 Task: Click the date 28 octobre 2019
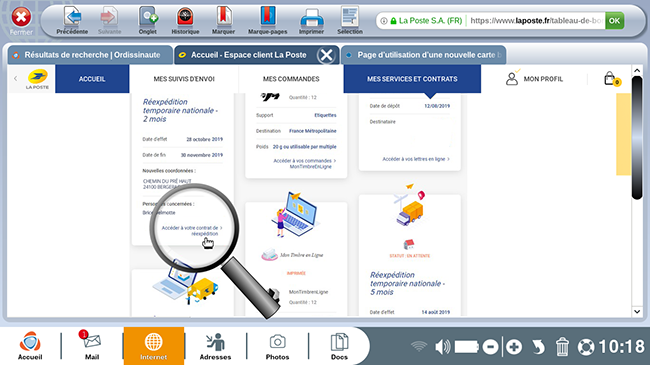click(x=204, y=139)
